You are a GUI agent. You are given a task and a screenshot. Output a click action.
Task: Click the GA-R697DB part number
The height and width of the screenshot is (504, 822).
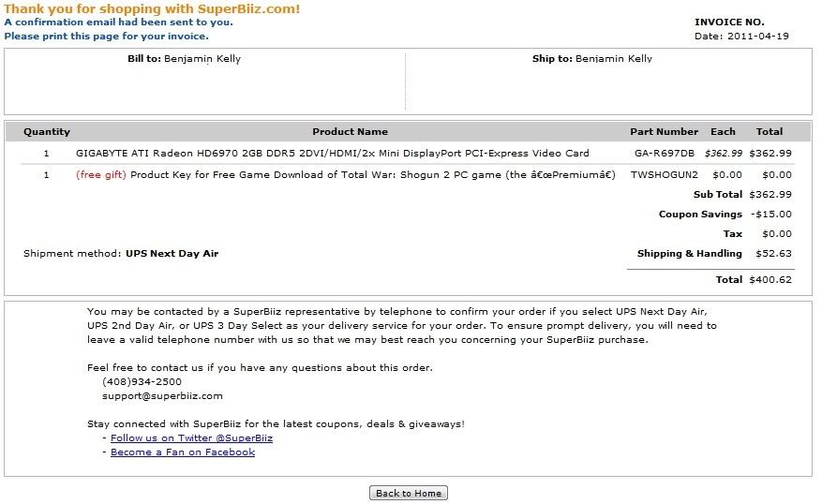(x=665, y=153)
